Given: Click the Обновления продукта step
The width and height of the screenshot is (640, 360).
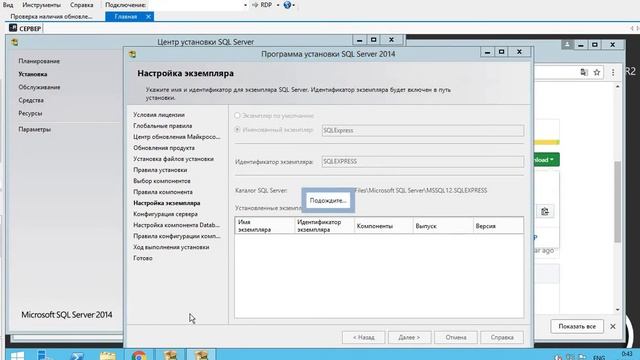Looking at the screenshot, I should point(164,148).
